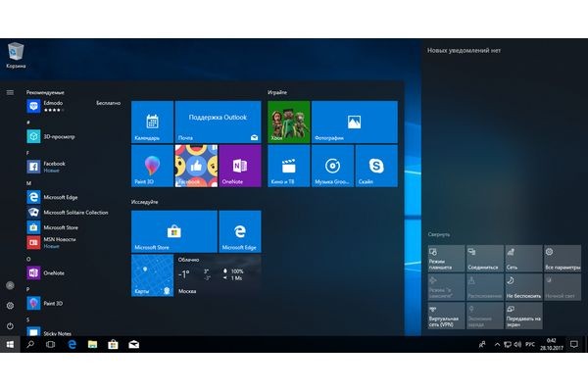Open the Microsoft Store tile
588x392 pixels.
[x=174, y=231]
